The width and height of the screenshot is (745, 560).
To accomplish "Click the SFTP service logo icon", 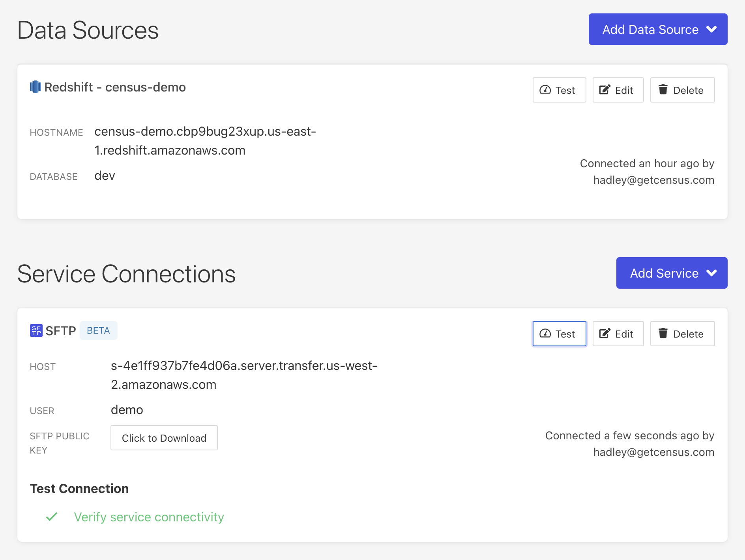I will pos(36,330).
